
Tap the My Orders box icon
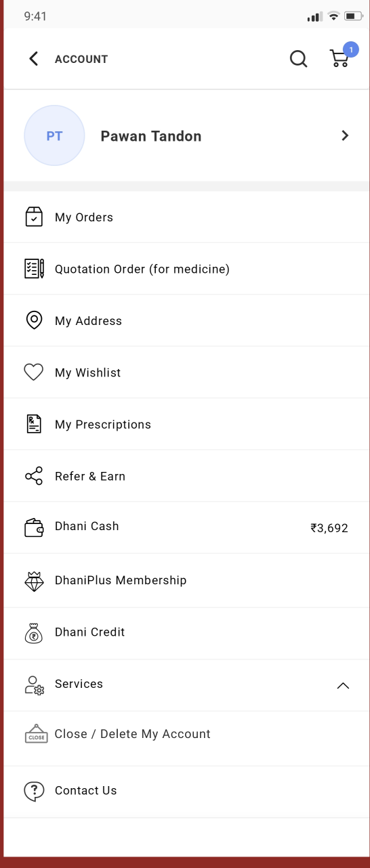click(x=34, y=217)
